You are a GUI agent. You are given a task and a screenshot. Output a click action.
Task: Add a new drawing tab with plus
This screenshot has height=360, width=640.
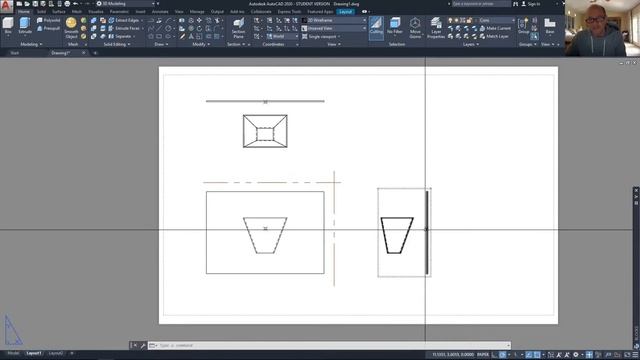95,53
